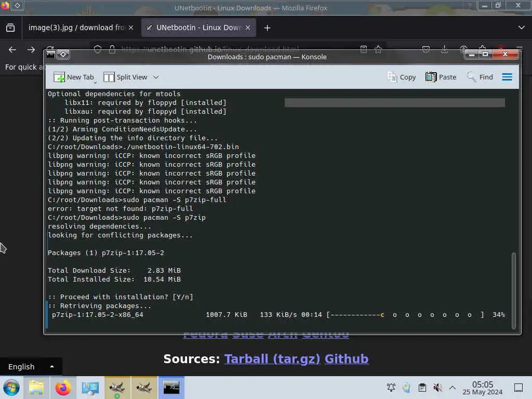This screenshot has width=532, height=399.
Task: Click the Firefox address bar URL
Action: click(210, 49)
